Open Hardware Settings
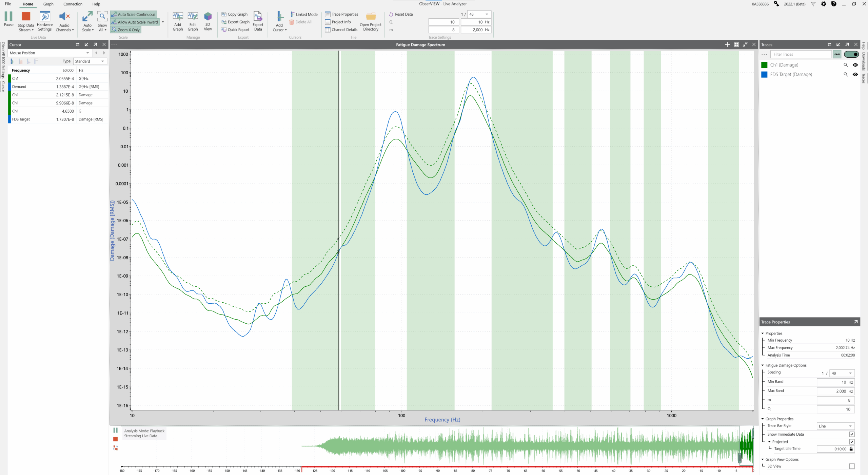The image size is (868, 475). tap(45, 17)
